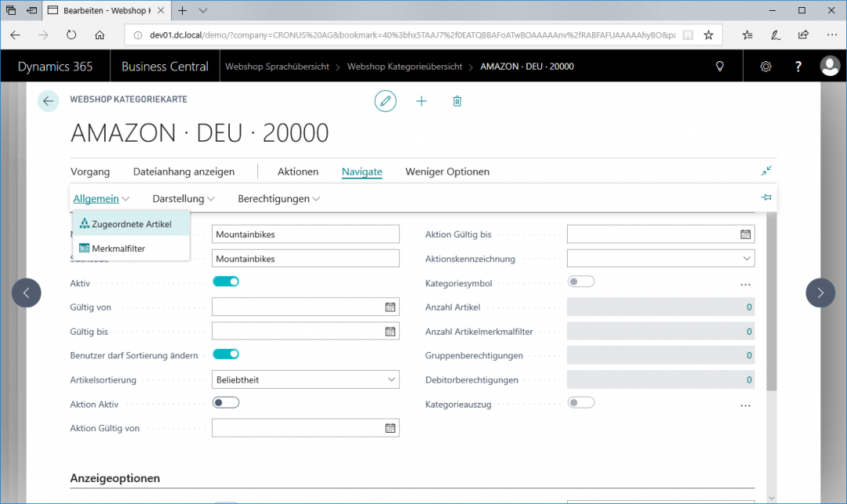Open a new browser tab

click(x=183, y=10)
